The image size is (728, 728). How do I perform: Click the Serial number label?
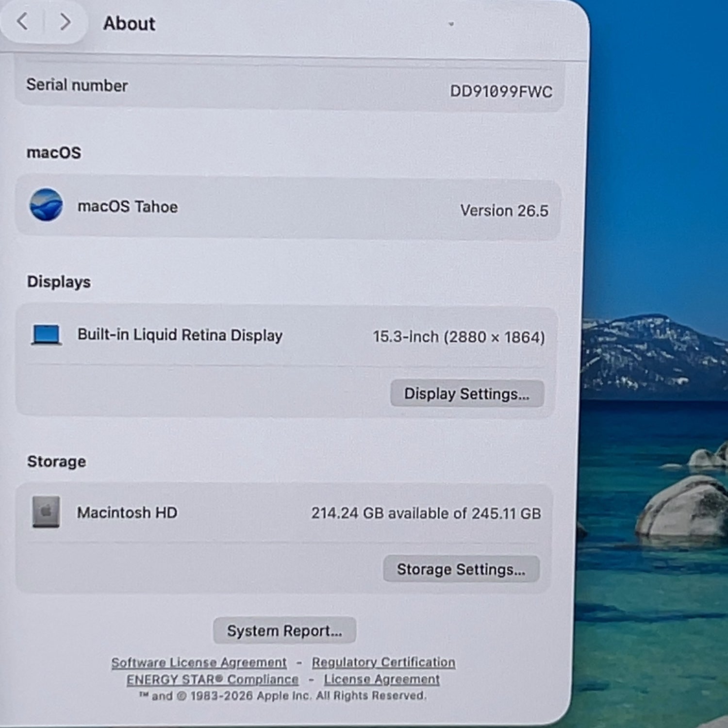pyautogui.click(x=77, y=85)
